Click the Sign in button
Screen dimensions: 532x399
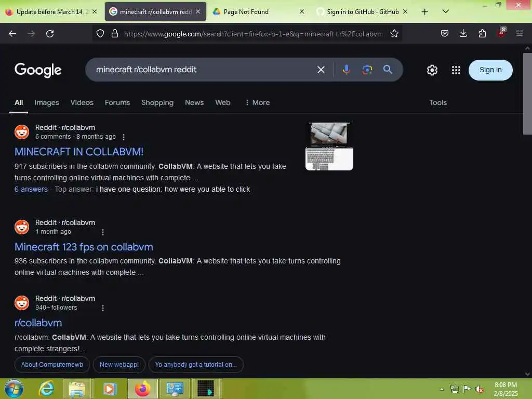click(x=490, y=70)
